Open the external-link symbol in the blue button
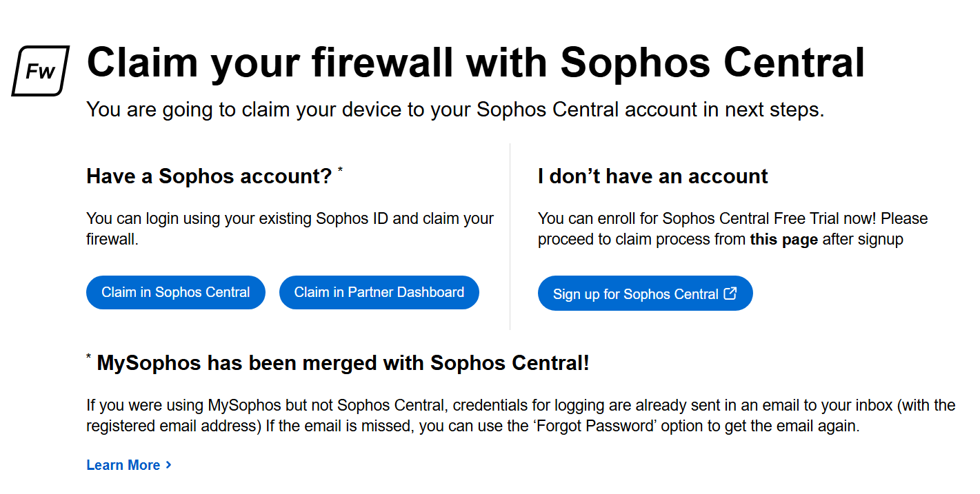Screen dimensions: 980x494 [729, 293]
